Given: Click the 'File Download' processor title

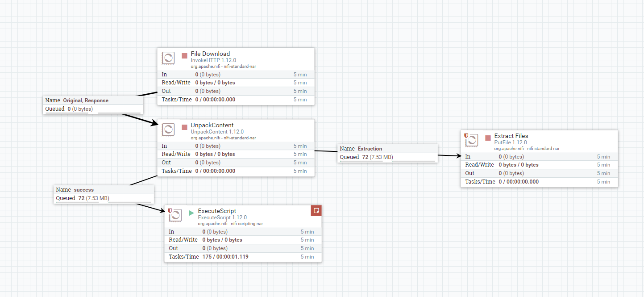Looking at the screenshot, I should [x=210, y=54].
